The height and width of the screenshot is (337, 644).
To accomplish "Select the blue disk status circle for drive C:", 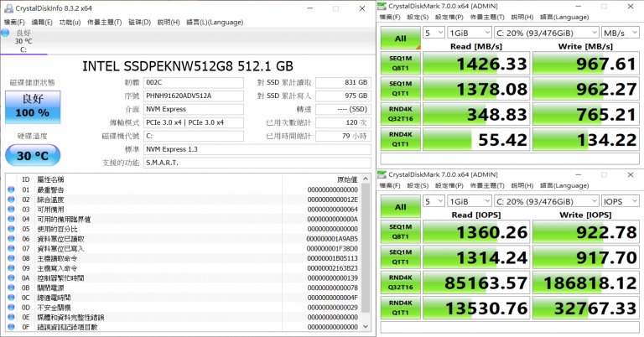I will (5, 33).
